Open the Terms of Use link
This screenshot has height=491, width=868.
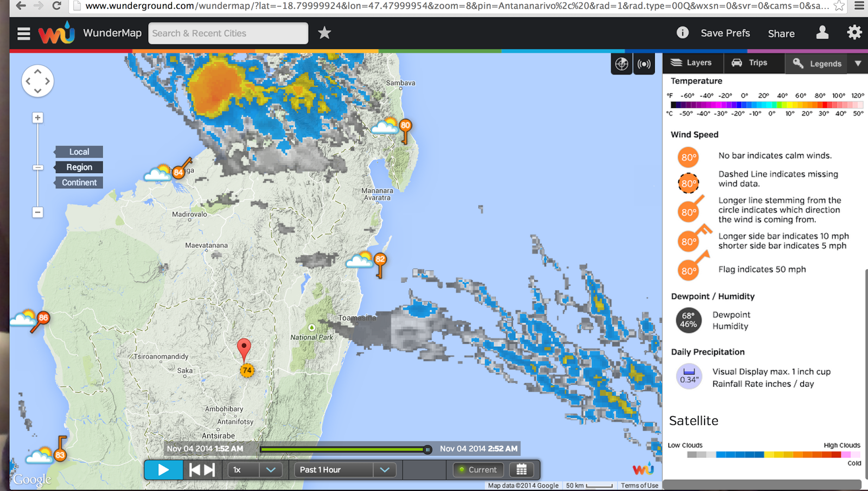click(x=640, y=486)
